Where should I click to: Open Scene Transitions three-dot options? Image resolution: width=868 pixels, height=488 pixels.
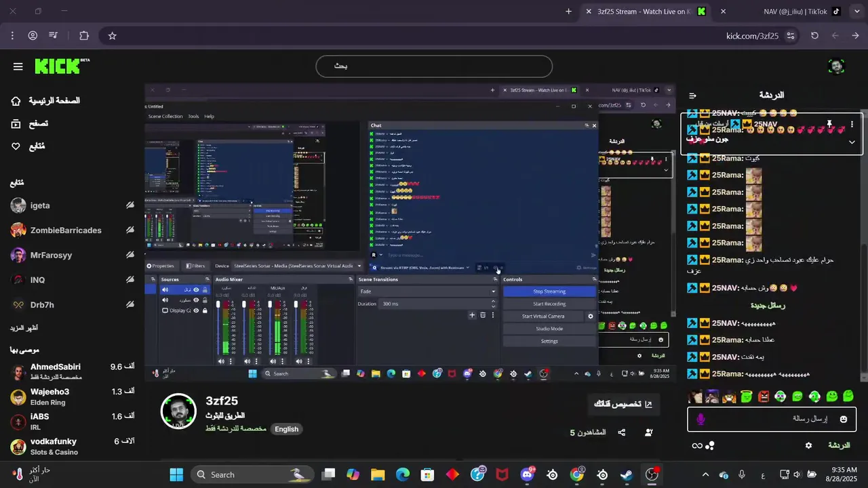click(493, 315)
